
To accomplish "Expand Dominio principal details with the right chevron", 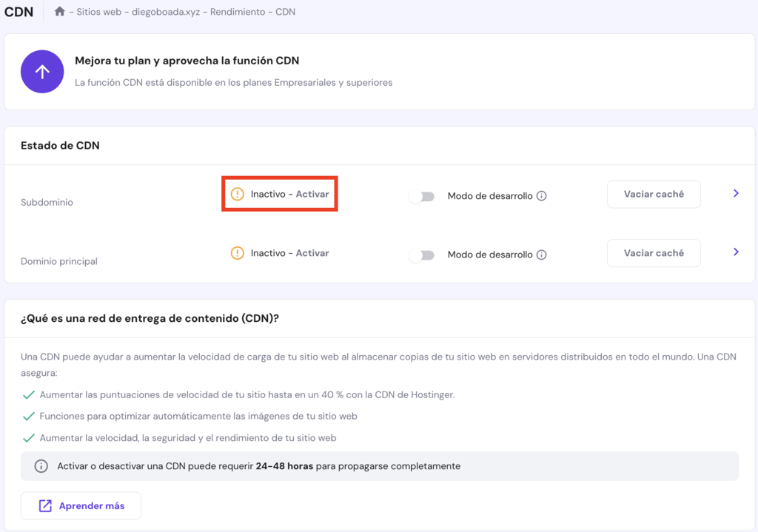I will [736, 252].
